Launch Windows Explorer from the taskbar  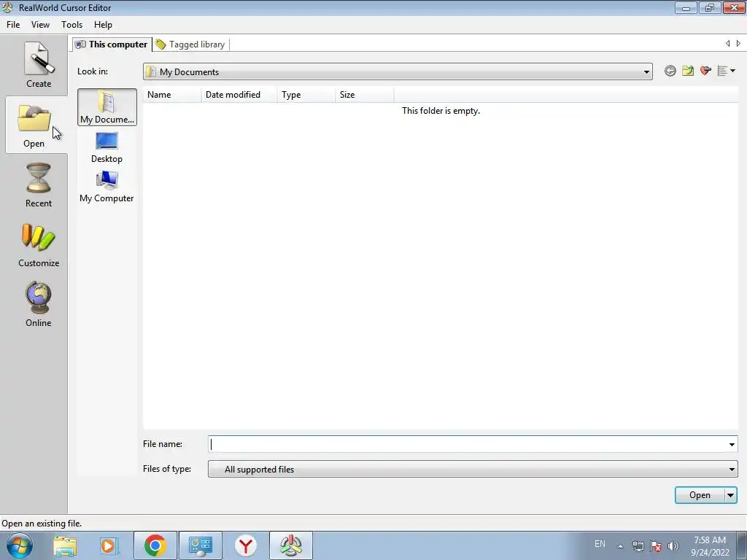tap(65, 545)
